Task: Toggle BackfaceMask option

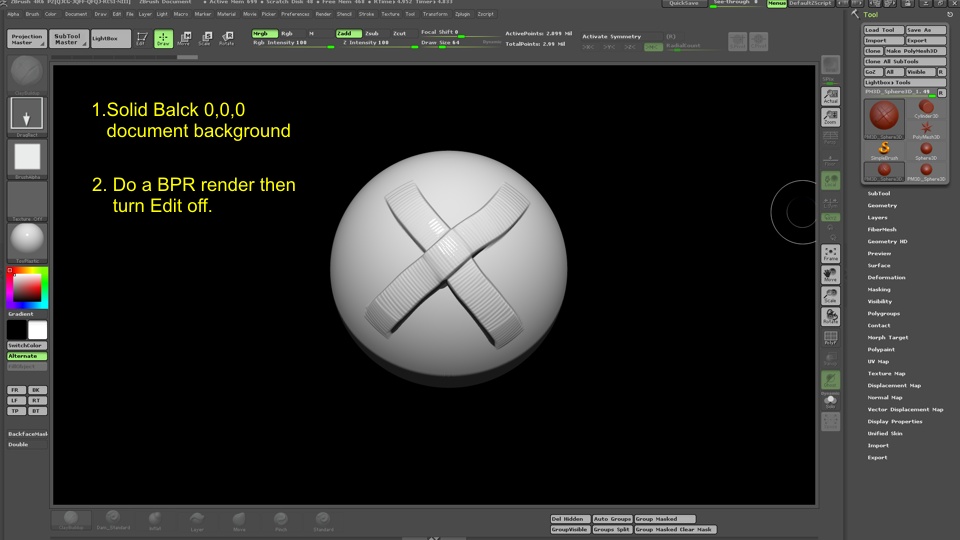Action: (27, 433)
